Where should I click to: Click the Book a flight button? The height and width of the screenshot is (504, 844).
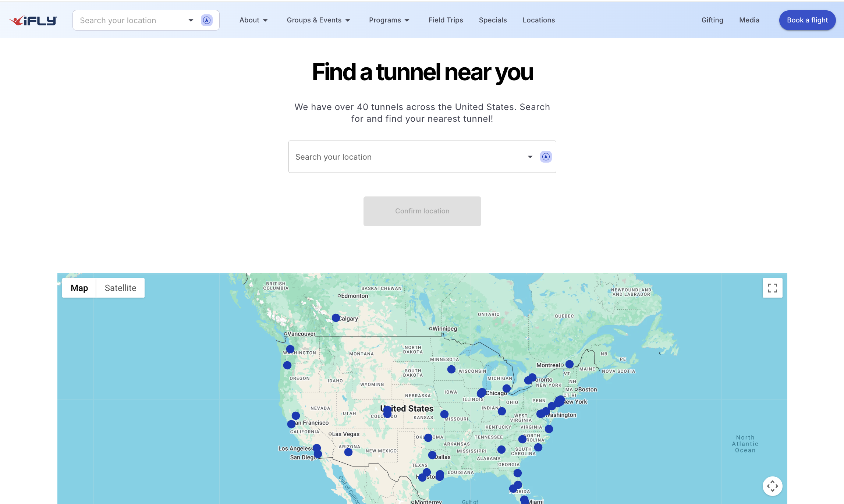tap(807, 20)
